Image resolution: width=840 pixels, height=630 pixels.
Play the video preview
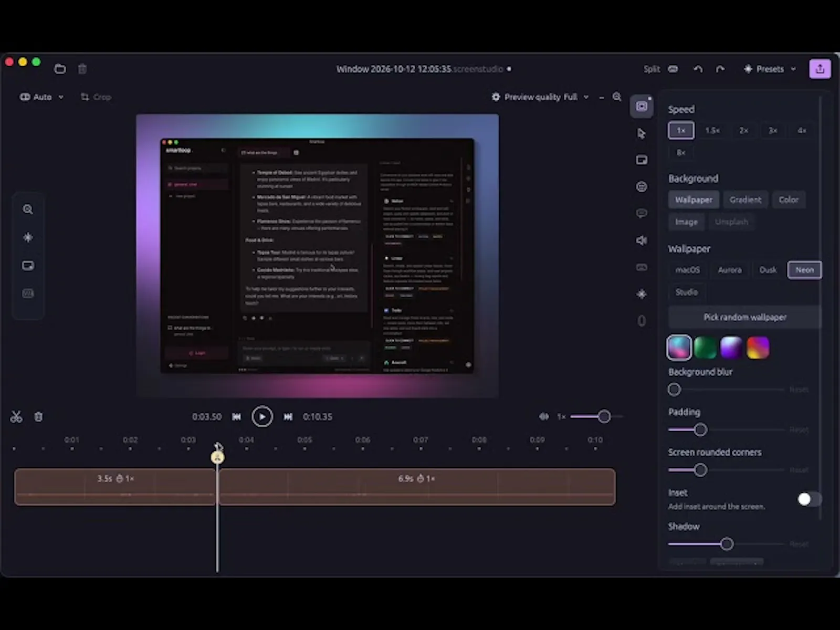[x=262, y=417]
